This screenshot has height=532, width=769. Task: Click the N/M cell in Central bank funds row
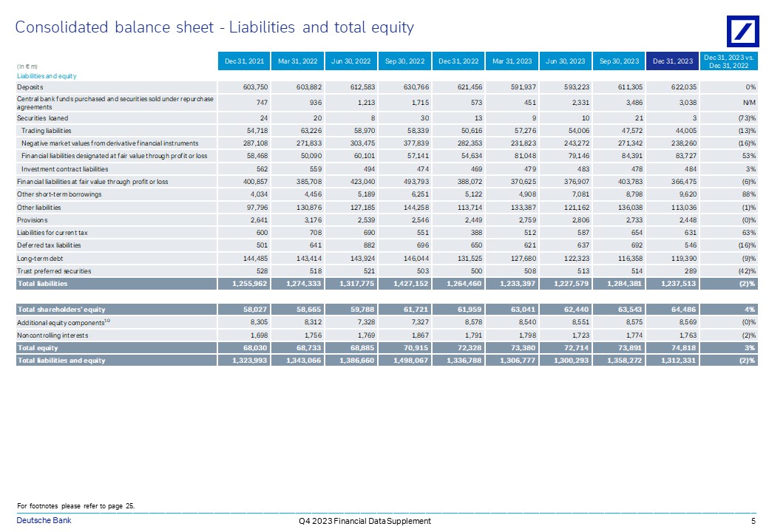coord(749,103)
